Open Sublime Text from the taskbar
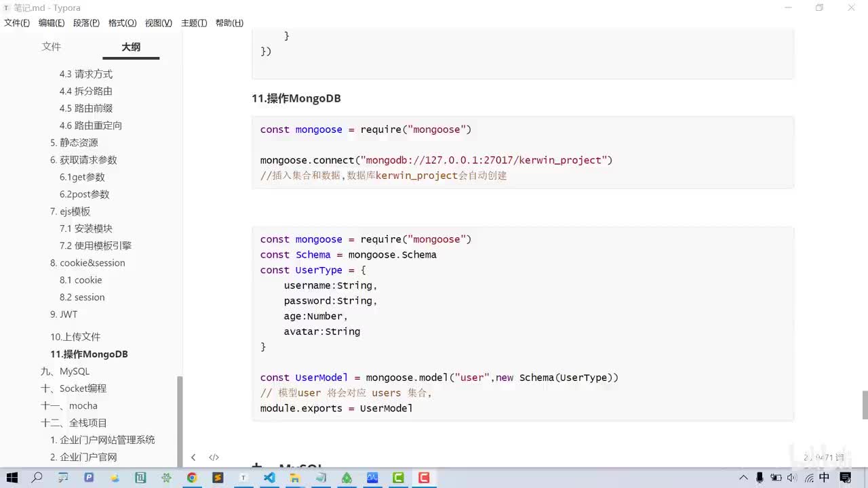Screen dimensions: 868x488 [x=218, y=478]
